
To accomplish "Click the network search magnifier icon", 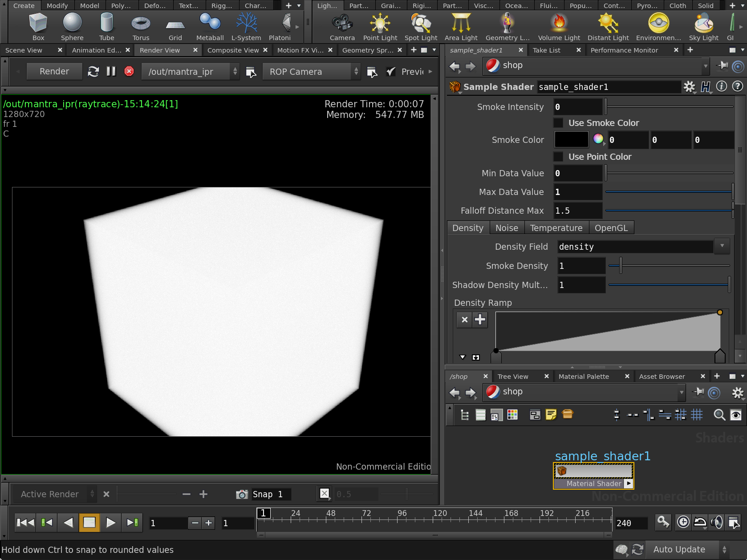I will pyautogui.click(x=719, y=415).
